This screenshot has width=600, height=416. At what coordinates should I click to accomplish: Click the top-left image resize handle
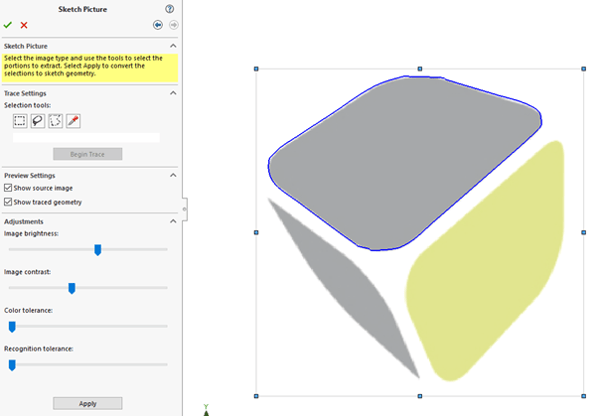tap(256, 69)
